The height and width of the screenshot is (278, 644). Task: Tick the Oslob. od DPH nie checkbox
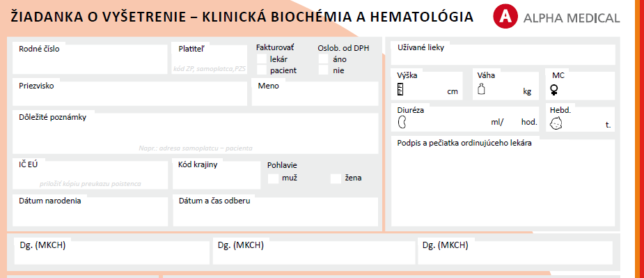coord(324,70)
